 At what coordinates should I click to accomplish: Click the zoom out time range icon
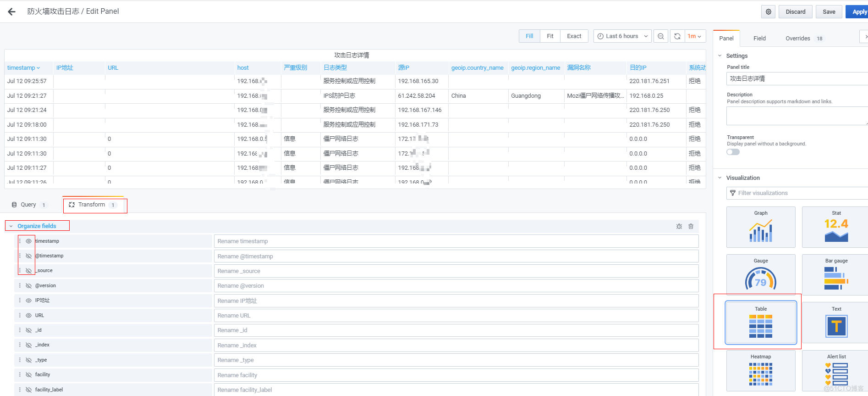click(660, 36)
